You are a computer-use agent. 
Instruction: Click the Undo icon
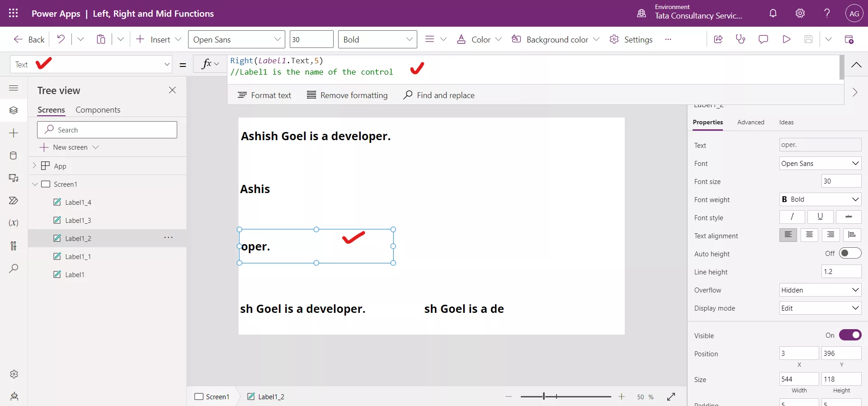(x=61, y=39)
